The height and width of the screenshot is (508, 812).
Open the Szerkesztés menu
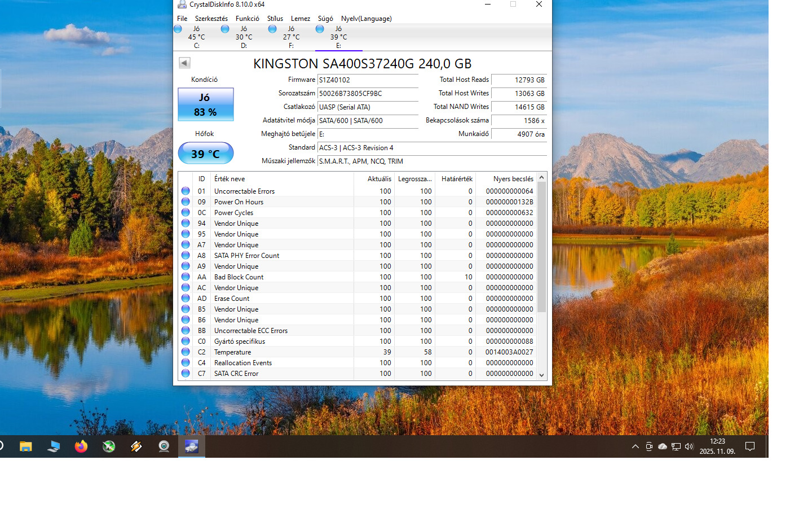pos(211,19)
